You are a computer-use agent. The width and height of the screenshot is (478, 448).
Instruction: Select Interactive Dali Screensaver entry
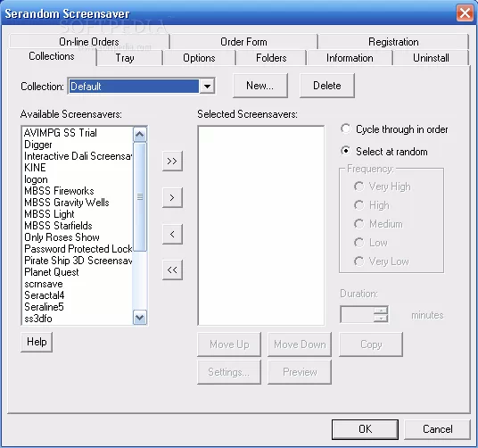(78, 156)
